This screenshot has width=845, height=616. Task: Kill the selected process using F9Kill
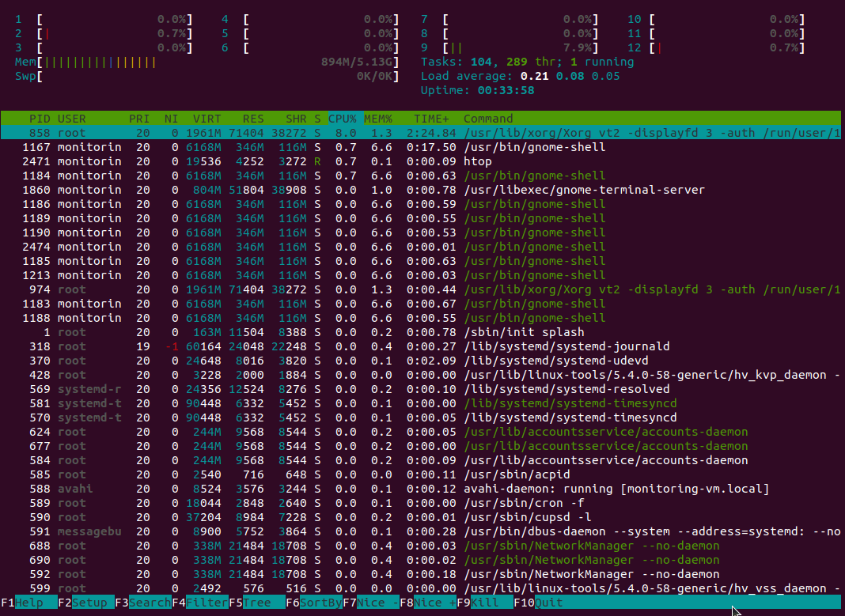[484, 603]
